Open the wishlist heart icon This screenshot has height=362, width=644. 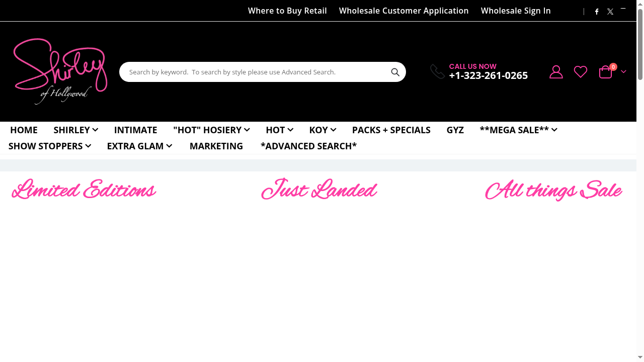click(581, 72)
